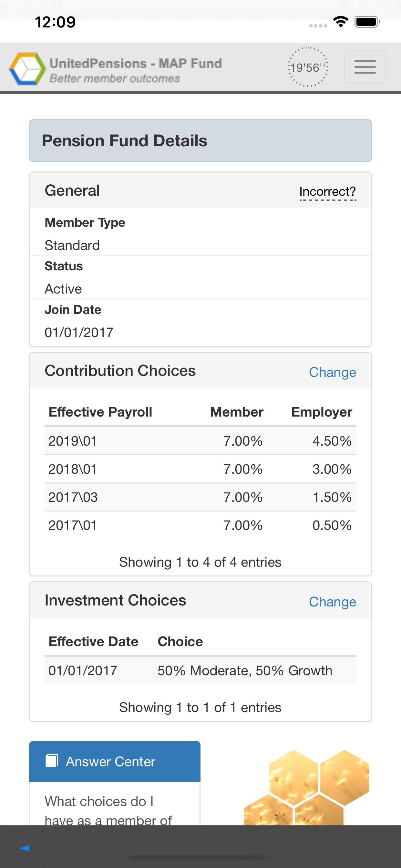Click the Incorrect? link in General

pyautogui.click(x=327, y=191)
